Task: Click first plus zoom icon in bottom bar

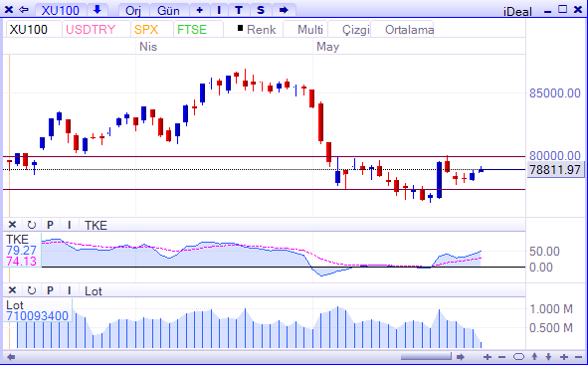Action: (488, 357)
